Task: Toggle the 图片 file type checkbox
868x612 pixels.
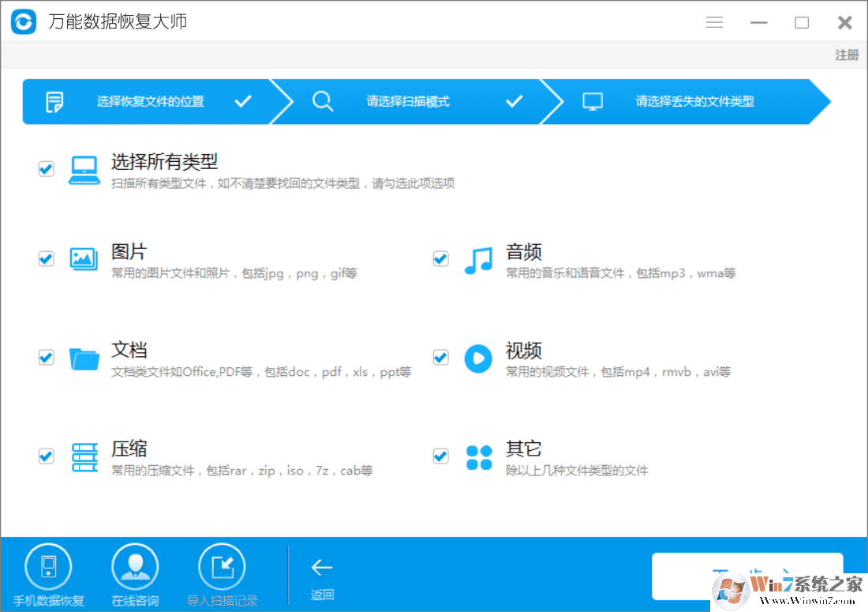Action: (x=46, y=258)
